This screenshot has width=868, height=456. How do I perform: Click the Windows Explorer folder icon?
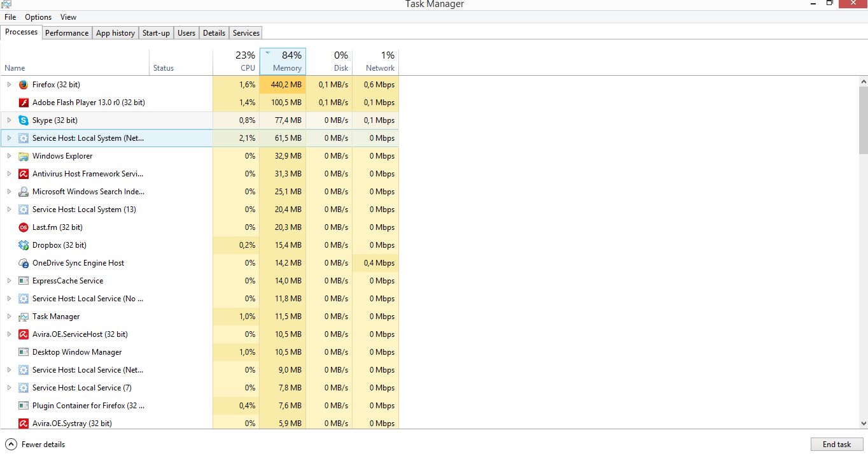(24, 156)
